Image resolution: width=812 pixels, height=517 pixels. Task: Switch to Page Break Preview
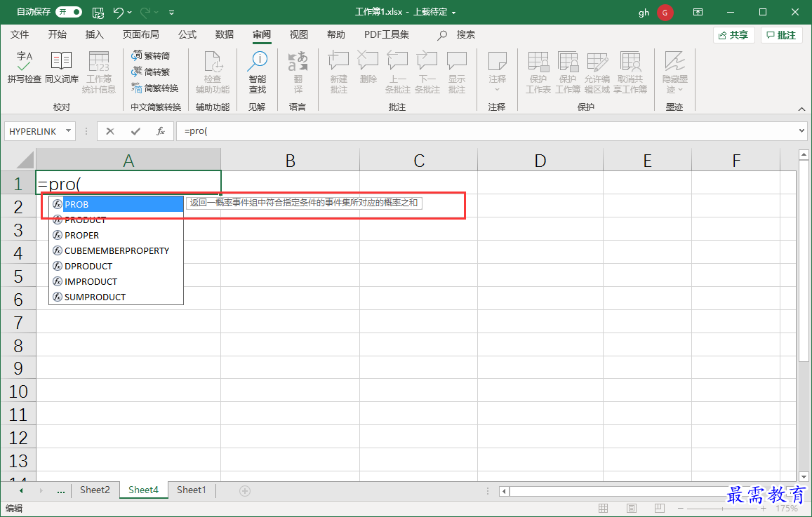click(659, 508)
